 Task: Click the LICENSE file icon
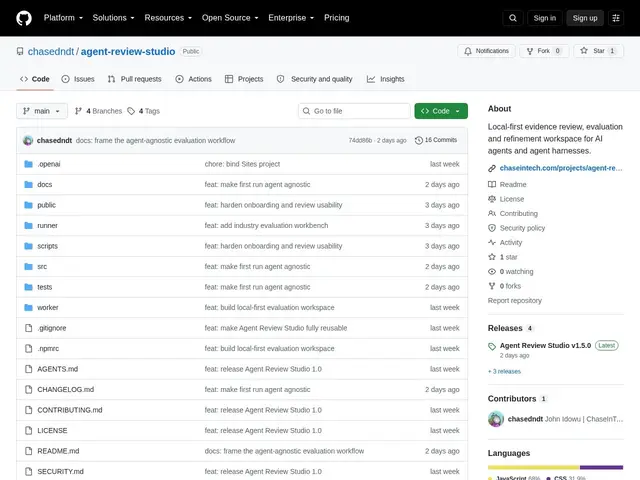tap(29, 430)
